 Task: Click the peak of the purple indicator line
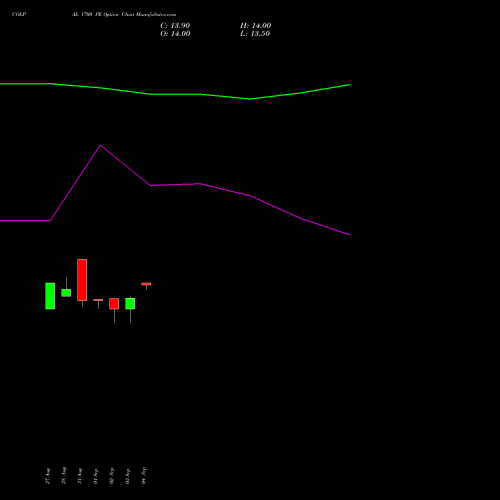(x=101, y=145)
